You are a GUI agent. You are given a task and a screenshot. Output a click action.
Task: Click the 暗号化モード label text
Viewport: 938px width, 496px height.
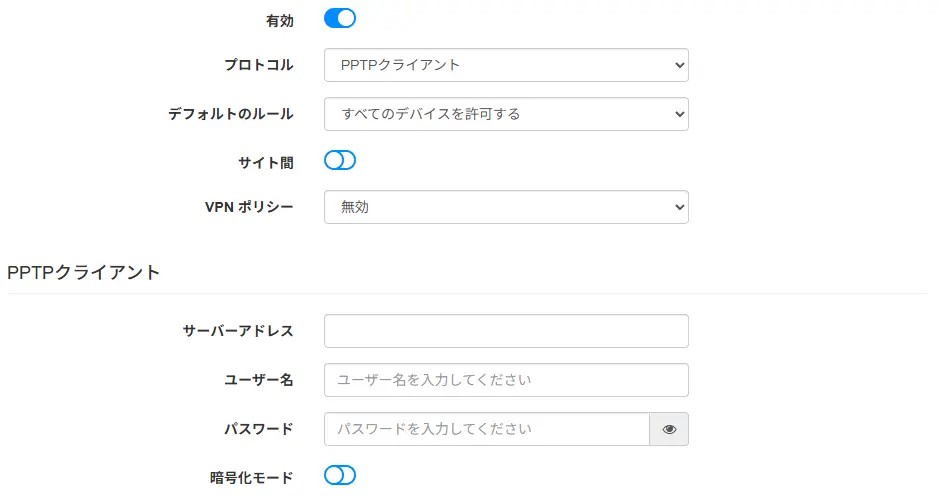pyautogui.click(x=251, y=478)
